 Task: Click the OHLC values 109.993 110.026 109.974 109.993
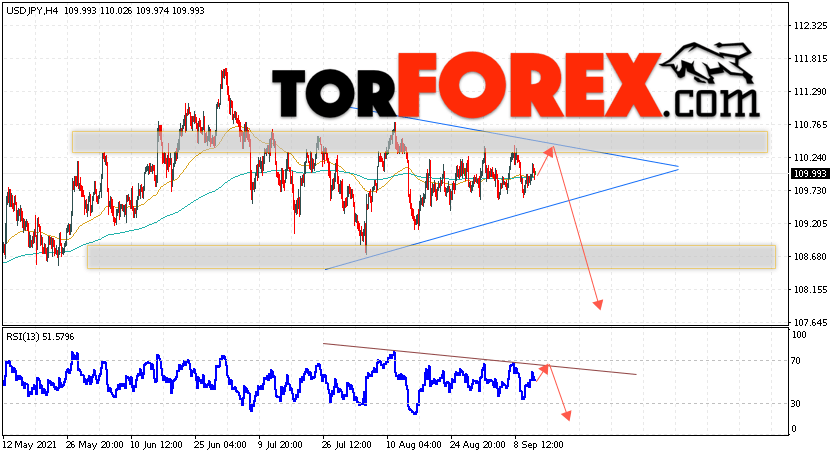[x=134, y=11]
